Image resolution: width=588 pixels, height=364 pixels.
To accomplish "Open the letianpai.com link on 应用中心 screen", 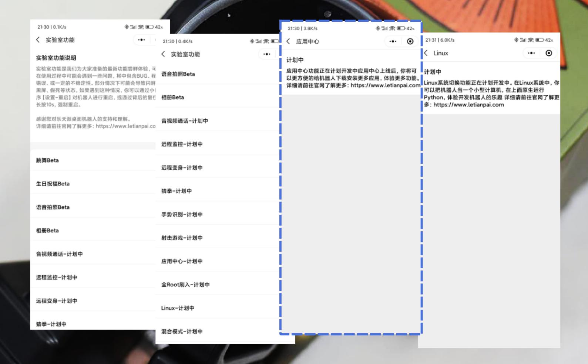I will coord(386,85).
